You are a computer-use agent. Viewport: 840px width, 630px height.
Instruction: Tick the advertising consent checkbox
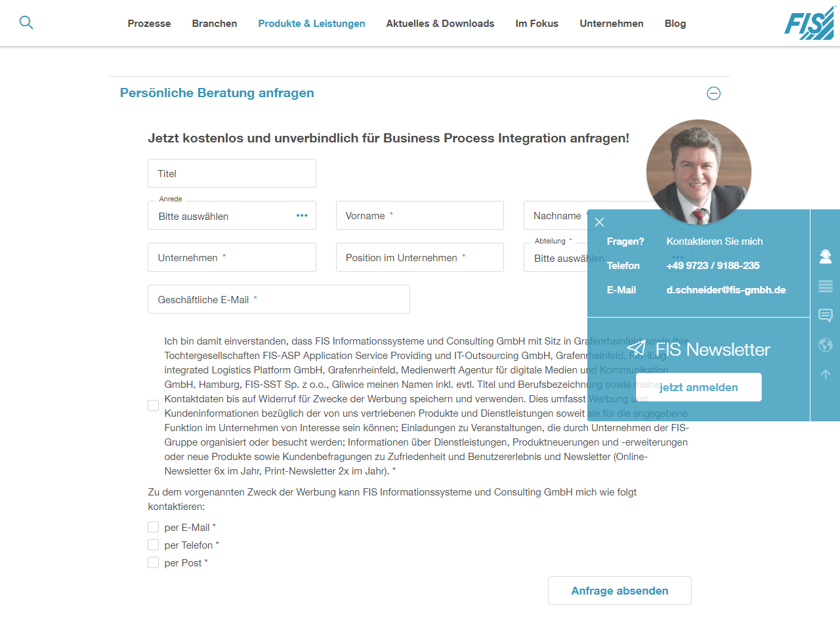[x=154, y=406]
